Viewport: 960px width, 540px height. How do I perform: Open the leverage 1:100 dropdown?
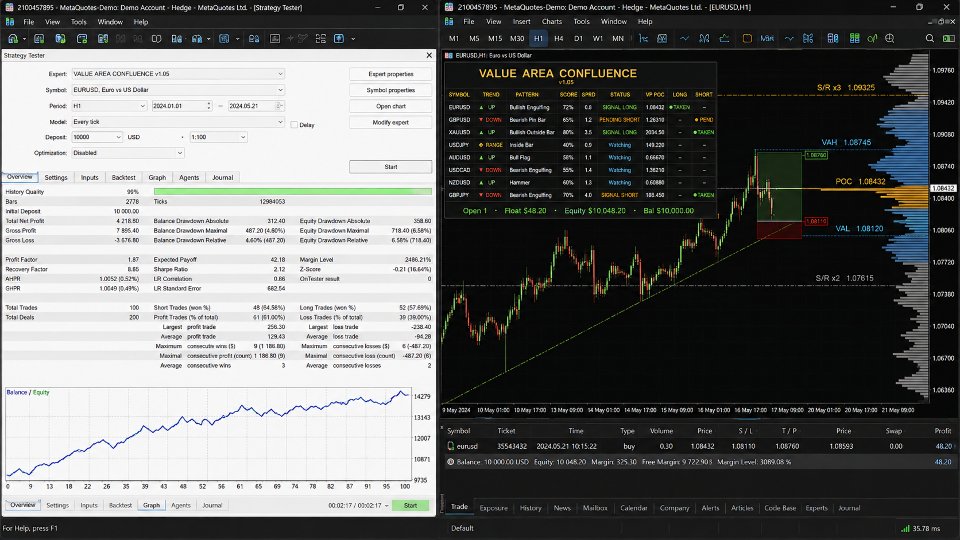point(218,137)
